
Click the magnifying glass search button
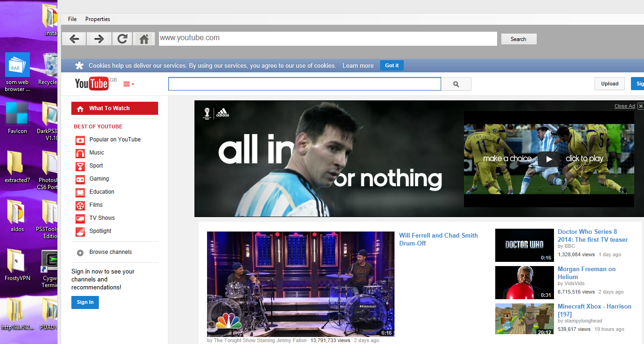(x=456, y=84)
